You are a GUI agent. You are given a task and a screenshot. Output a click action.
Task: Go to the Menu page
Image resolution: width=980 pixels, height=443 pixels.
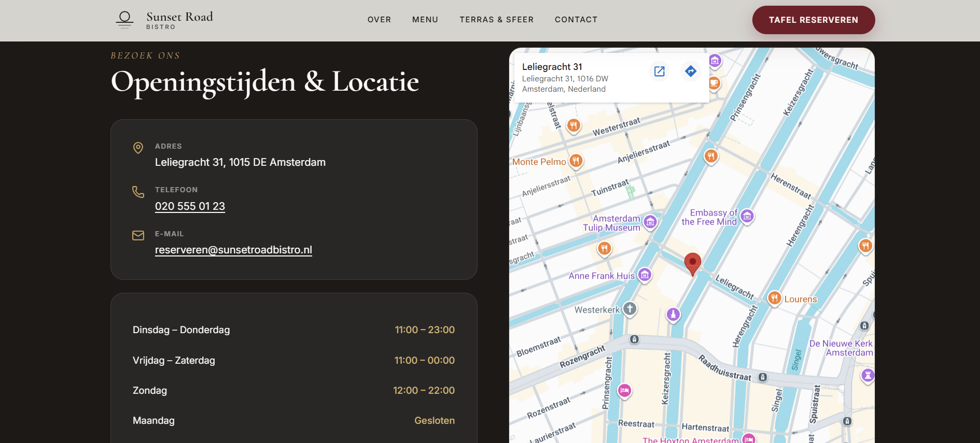[x=425, y=20]
